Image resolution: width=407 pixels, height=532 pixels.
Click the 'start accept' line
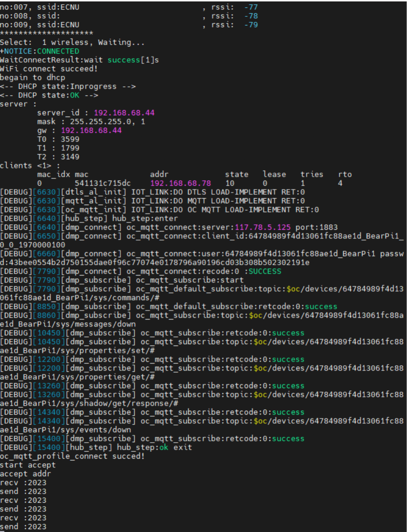tap(28, 465)
